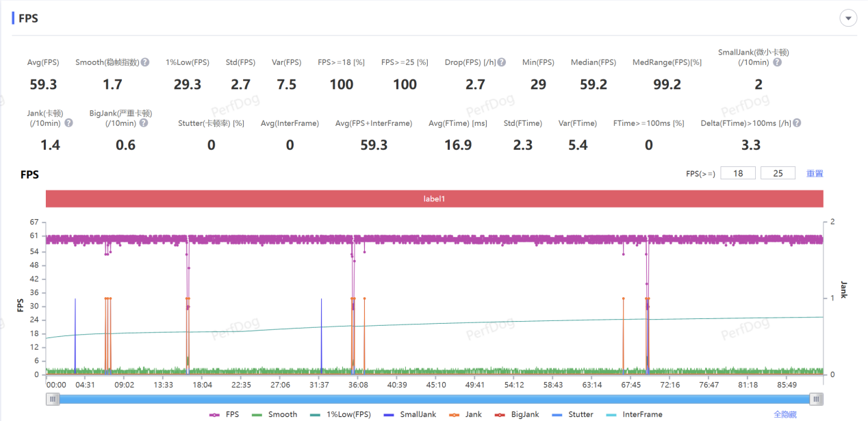Click help icon next to Smooth(稳帧指数)

145,62
